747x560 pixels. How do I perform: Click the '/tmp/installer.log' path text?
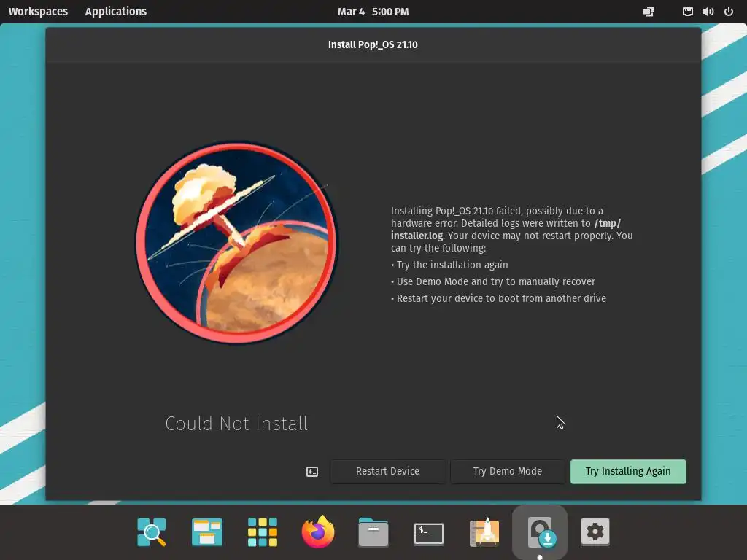505,229
